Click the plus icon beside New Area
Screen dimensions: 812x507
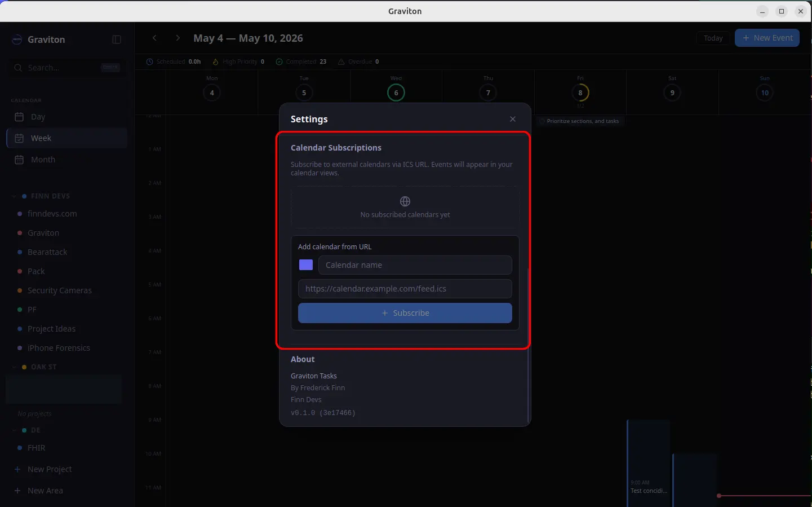(17, 491)
